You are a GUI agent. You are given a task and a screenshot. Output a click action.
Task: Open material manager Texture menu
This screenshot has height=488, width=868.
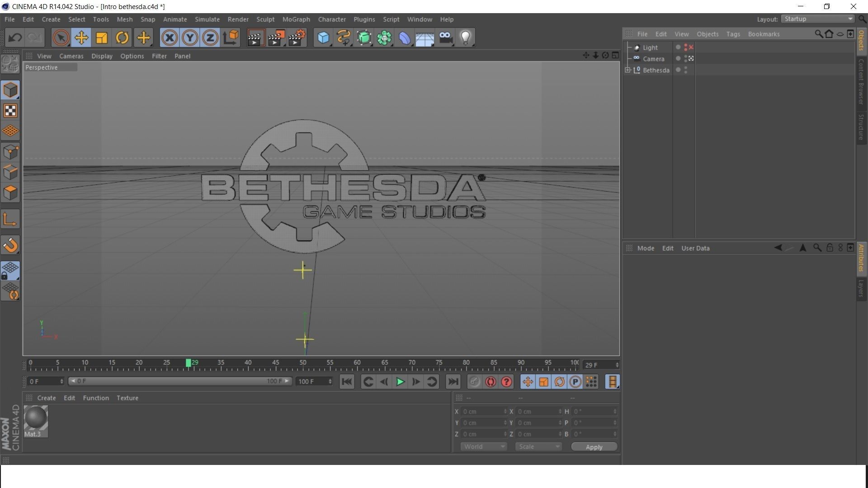click(x=127, y=398)
